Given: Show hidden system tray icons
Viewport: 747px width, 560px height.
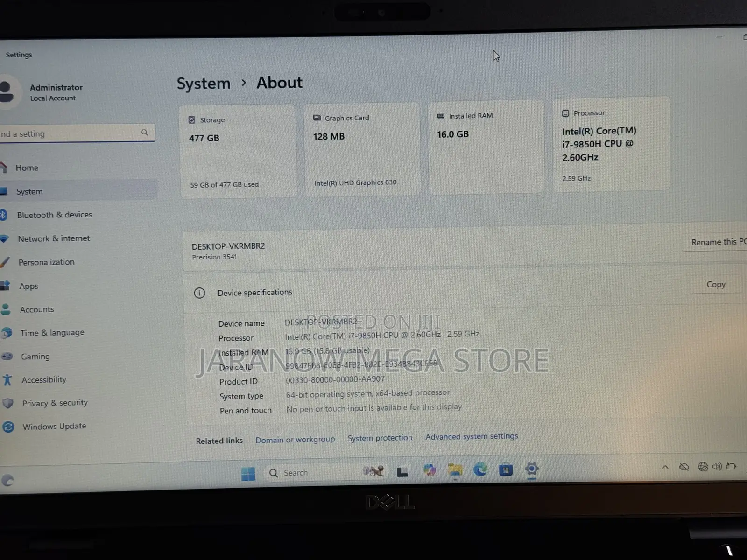Looking at the screenshot, I should 665,467.
